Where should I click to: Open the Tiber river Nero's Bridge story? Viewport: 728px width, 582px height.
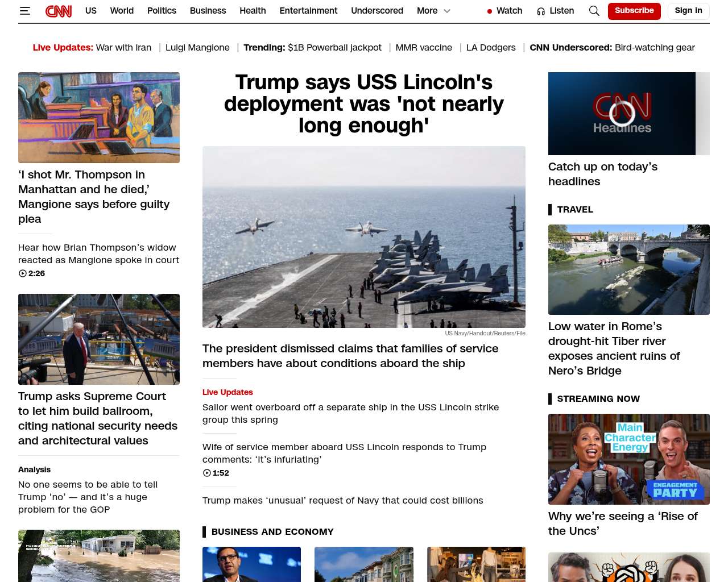click(614, 349)
